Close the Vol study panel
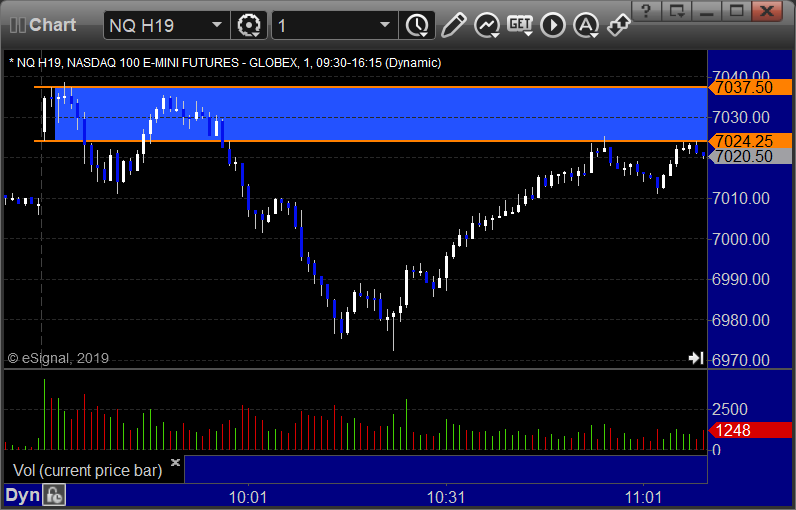Image resolution: width=796 pixels, height=510 pixels. [175, 462]
